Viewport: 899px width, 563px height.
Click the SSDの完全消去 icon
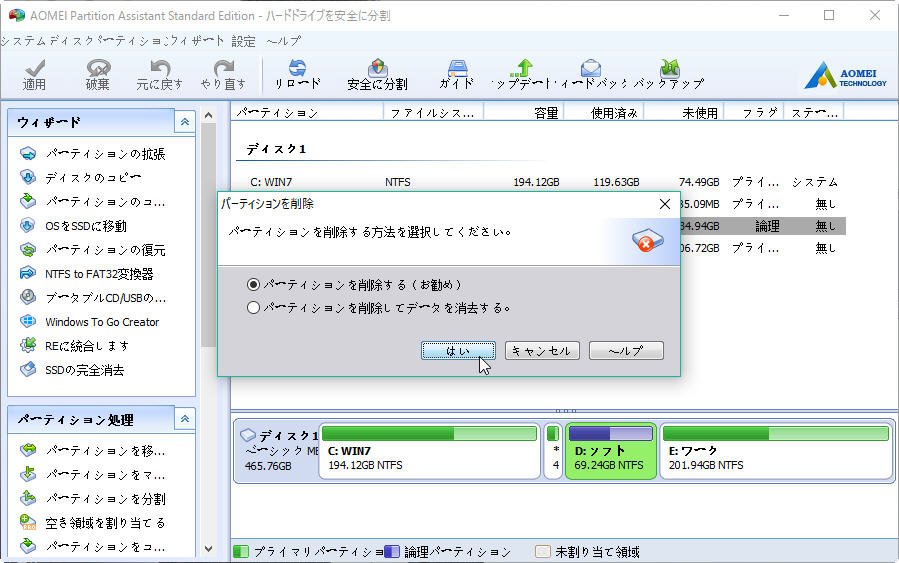[x=28, y=369]
